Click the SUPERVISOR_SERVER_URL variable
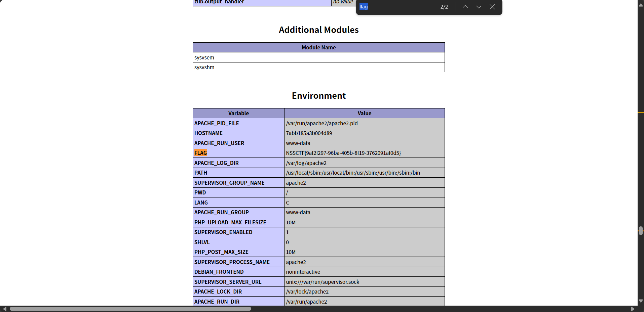This screenshot has height=312, width=644. (228, 282)
